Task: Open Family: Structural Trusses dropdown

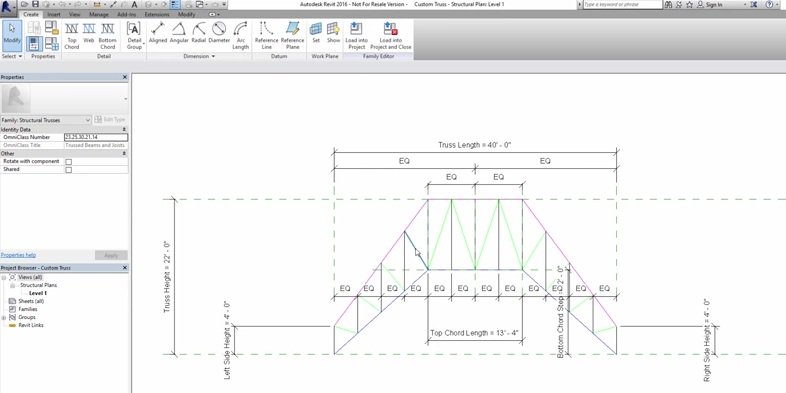Action: [46, 120]
